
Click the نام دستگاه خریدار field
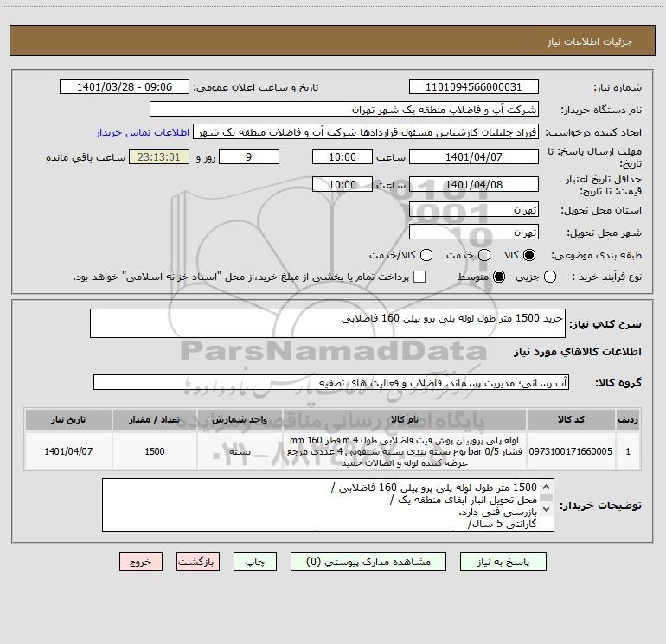point(344,110)
